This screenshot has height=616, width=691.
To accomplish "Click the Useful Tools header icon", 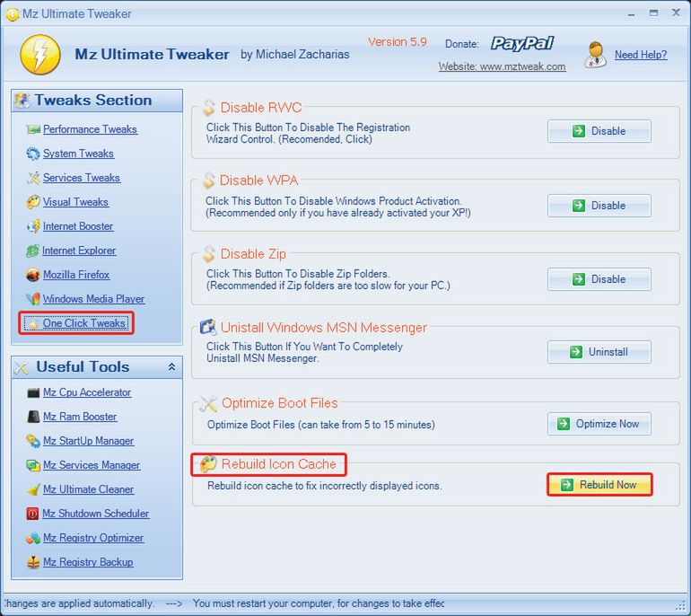I will click(x=22, y=367).
